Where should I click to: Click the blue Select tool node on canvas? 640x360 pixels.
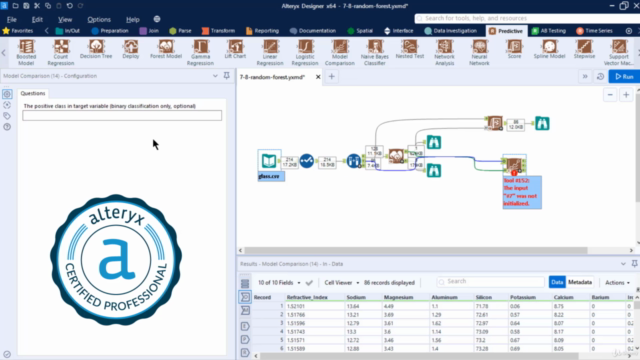point(307,161)
